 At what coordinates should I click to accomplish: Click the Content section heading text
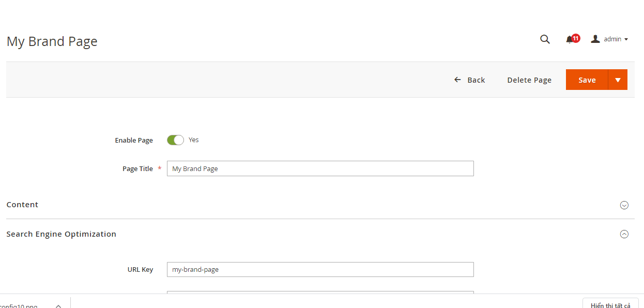[22, 205]
